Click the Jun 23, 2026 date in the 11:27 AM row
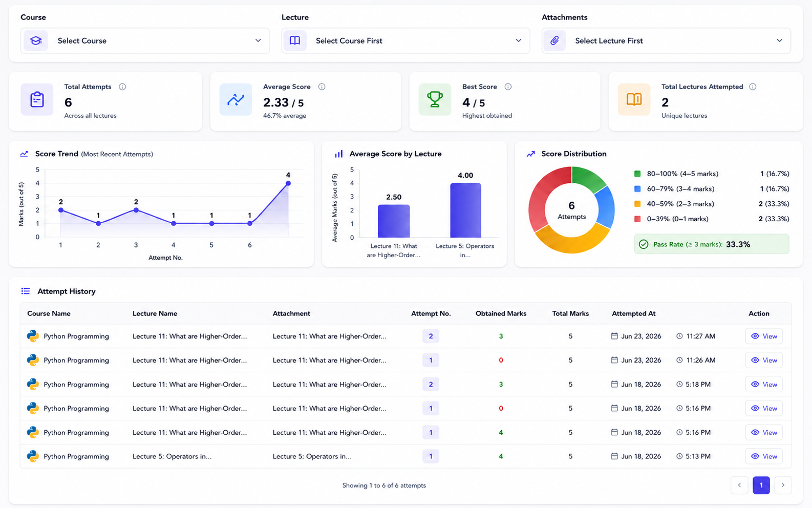The image size is (812, 508). coord(641,336)
